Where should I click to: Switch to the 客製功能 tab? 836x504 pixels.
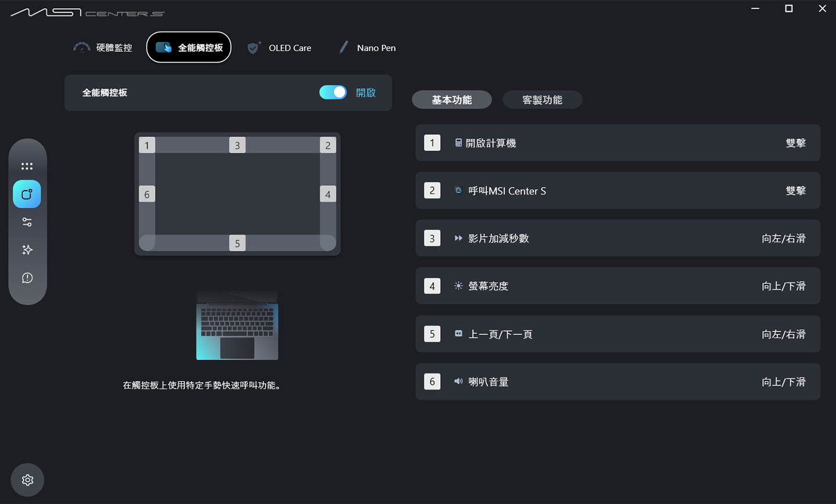(542, 99)
